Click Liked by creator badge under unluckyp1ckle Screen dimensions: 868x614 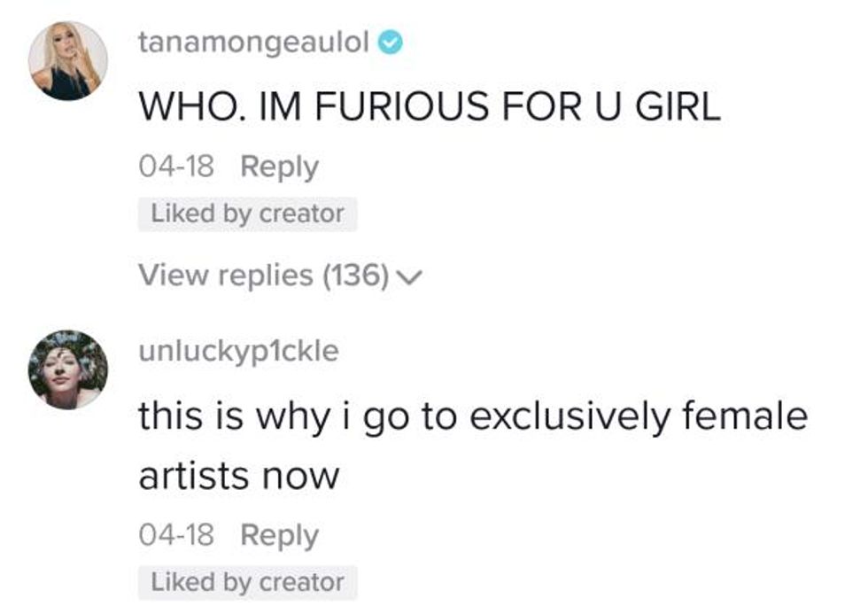point(247,582)
